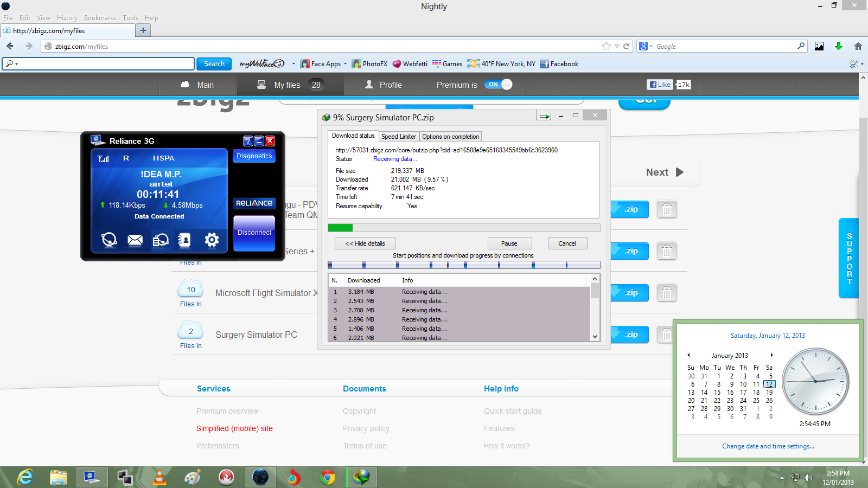Open the My files page tab
The image size is (868, 488).
tap(290, 85)
